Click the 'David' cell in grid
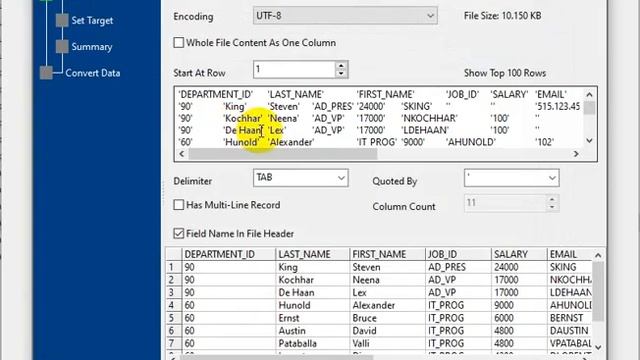The width and height of the screenshot is (640, 360). 387,331
